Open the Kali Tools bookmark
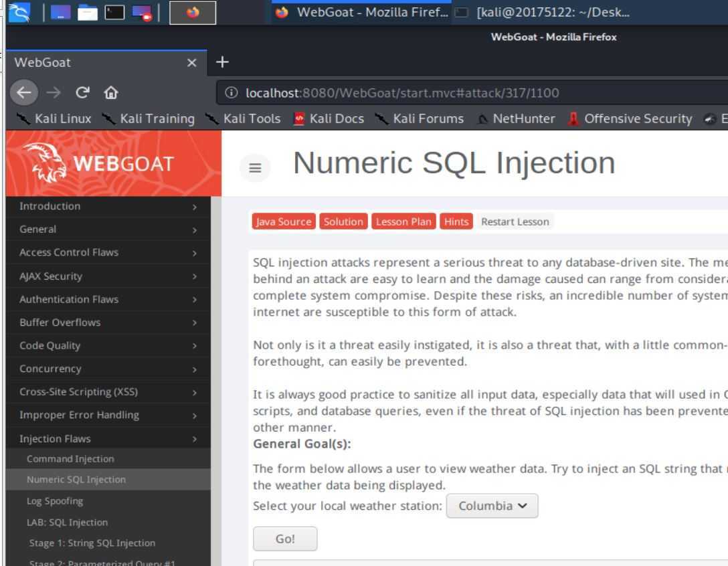 [243, 119]
